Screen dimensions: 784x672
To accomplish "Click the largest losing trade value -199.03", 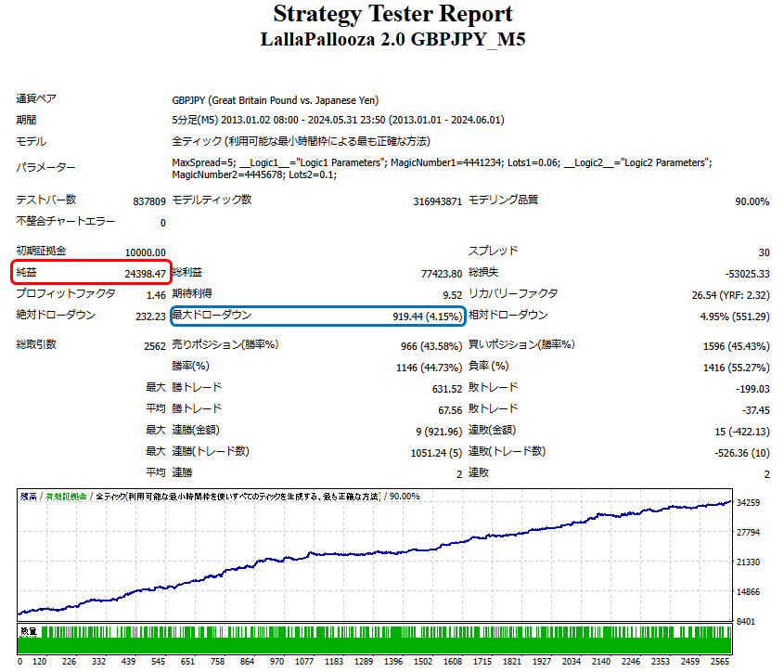I will pos(752,389).
